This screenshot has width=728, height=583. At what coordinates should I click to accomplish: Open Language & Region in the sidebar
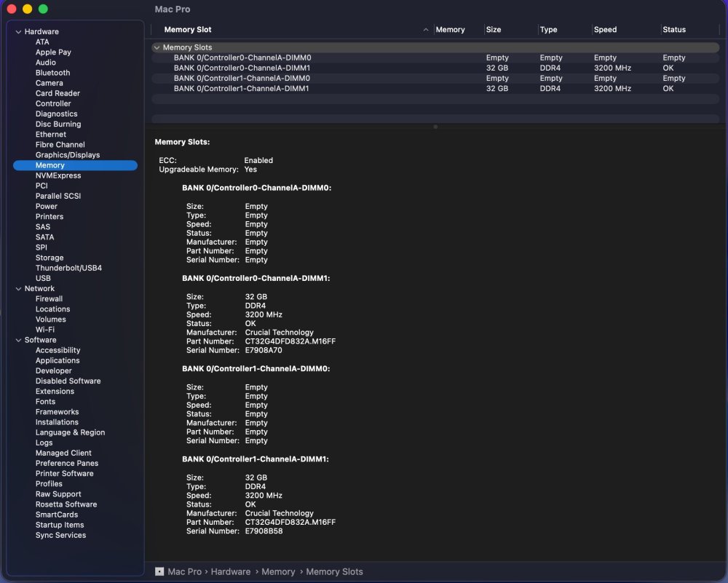click(70, 432)
